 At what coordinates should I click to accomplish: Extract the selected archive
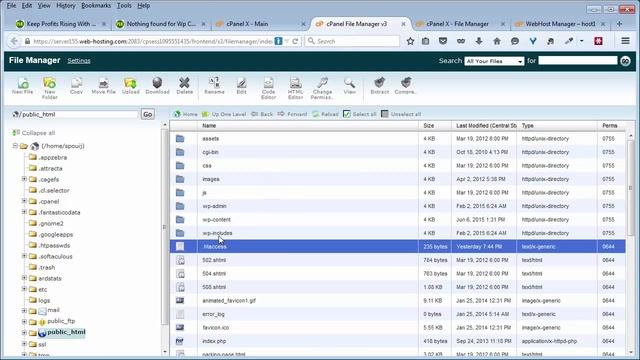[380, 86]
